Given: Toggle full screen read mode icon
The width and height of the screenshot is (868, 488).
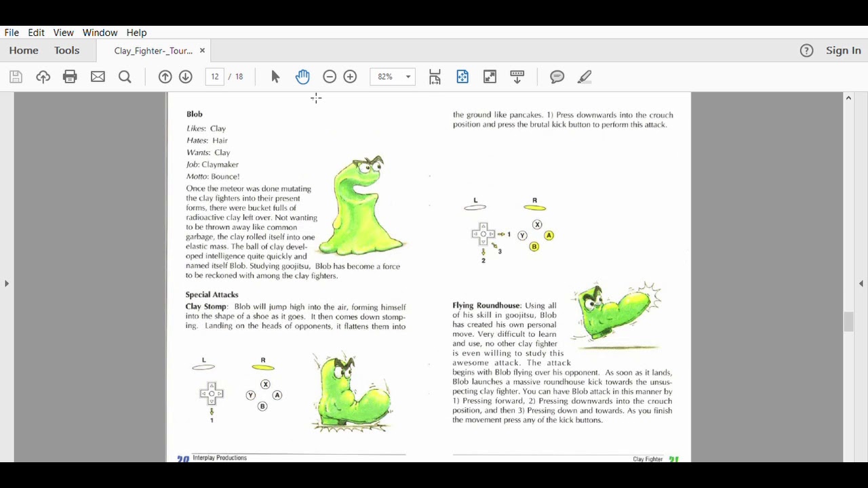Looking at the screenshot, I should click(490, 77).
